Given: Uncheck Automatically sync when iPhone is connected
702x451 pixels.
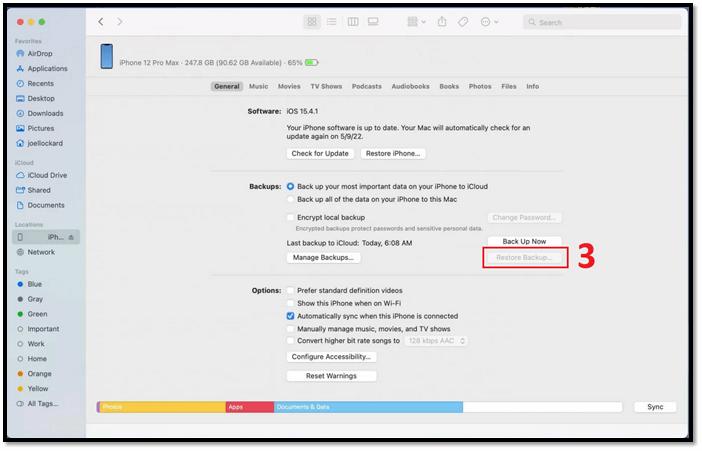Looking at the screenshot, I should pyautogui.click(x=291, y=316).
